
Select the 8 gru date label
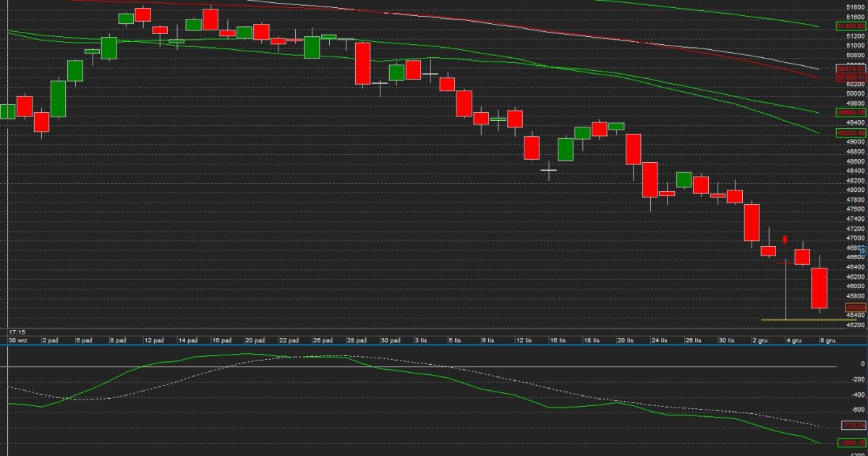827,339
